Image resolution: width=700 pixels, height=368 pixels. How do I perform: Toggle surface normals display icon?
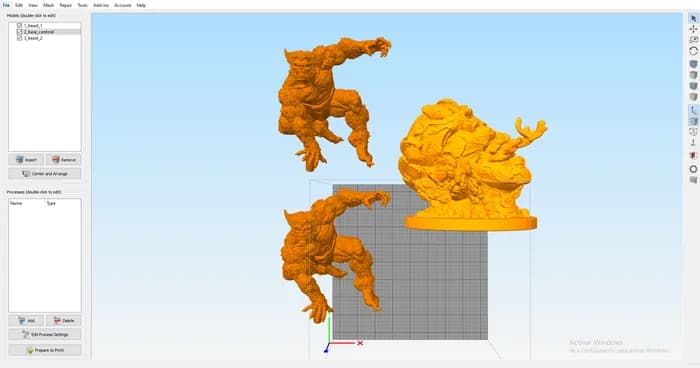point(693,142)
